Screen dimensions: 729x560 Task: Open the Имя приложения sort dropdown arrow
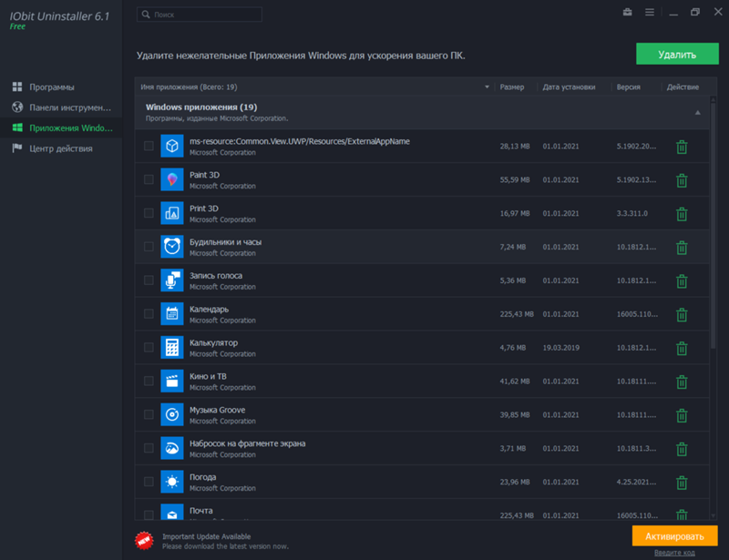tap(487, 87)
